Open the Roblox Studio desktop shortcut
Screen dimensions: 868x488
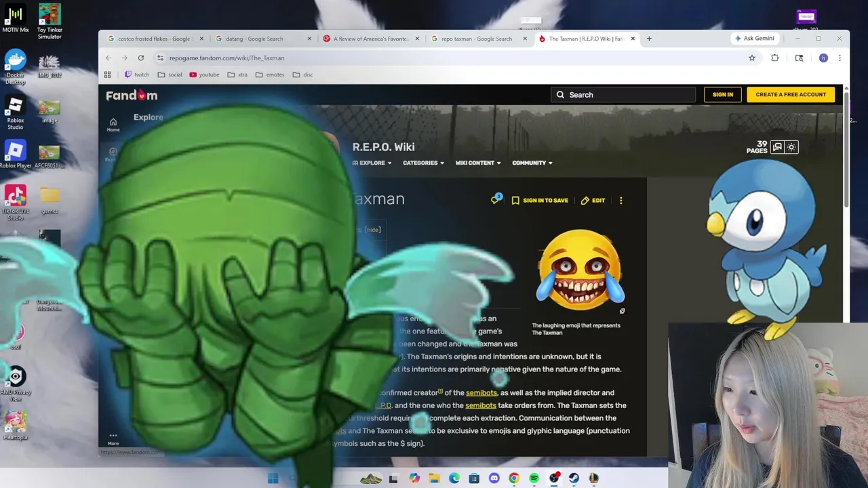pyautogui.click(x=15, y=113)
